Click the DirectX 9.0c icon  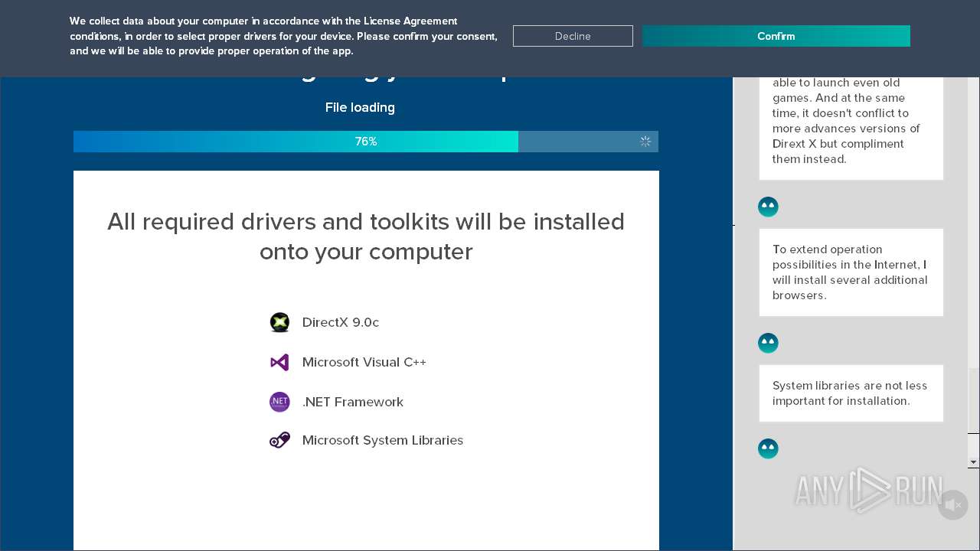pyautogui.click(x=279, y=322)
